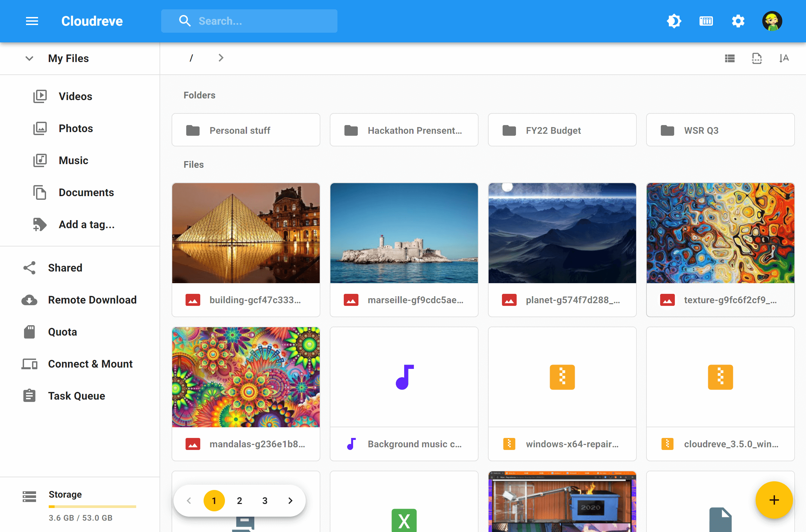This screenshot has height=532, width=806.
Task: Open pagination mode file icon
Action: (x=757, y=58)
